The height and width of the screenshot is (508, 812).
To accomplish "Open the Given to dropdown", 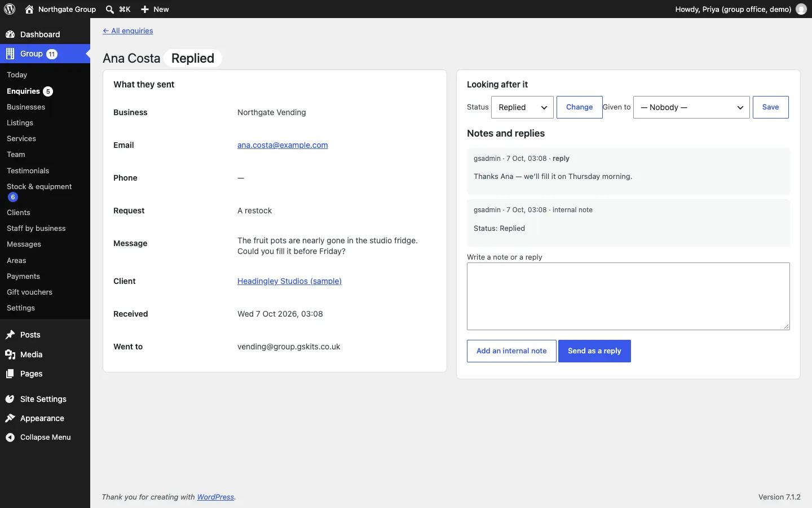I will (692, 107).
